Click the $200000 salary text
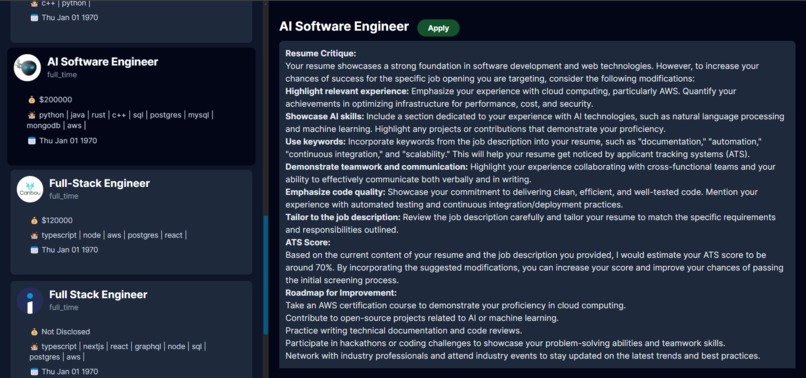 pos(56,100)
